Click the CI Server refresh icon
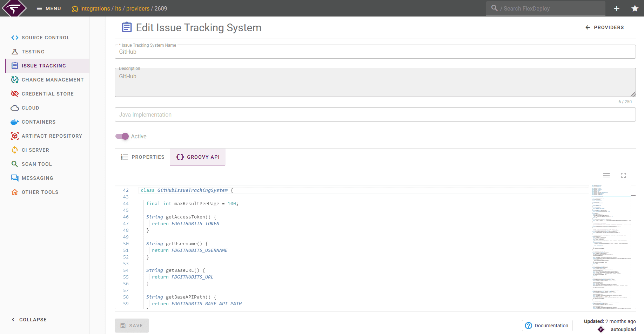The height and width of the screenshot is (334, 644). click(15, 150)
